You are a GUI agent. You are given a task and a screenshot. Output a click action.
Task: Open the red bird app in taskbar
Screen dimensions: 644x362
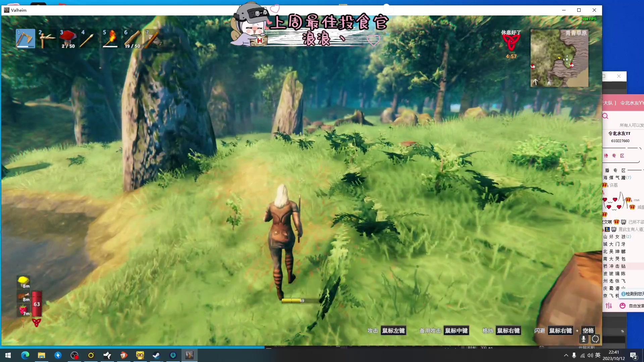pyautogui.click(x=124, y=355)
